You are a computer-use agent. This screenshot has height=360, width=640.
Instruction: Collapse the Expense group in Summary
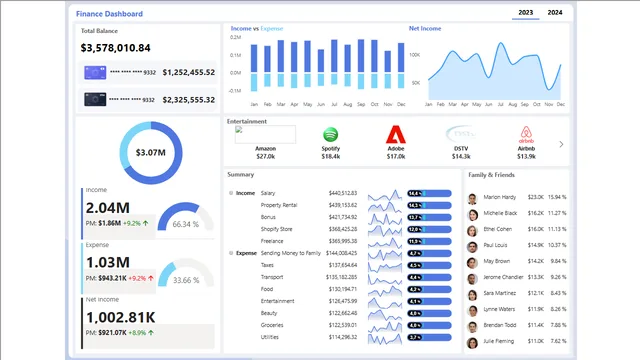(231, 253)
